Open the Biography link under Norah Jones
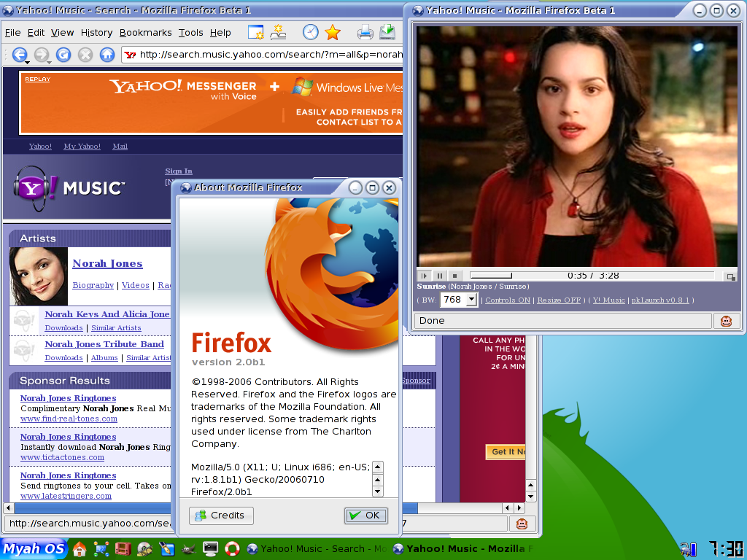The width and height of the screenshot is (747, 560). (x=93, y=285)
